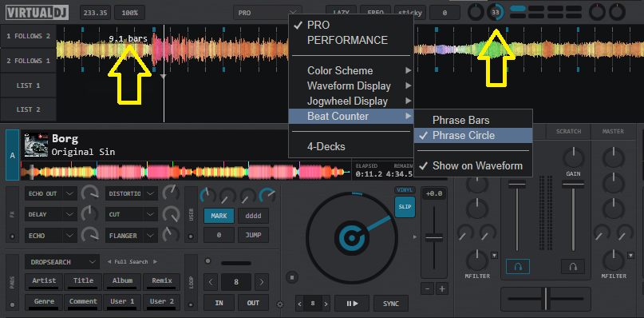The width and height of the screenshot is (644, 318).
Task: Expand the Color Scheme submenu
Action: pos(351,71)
